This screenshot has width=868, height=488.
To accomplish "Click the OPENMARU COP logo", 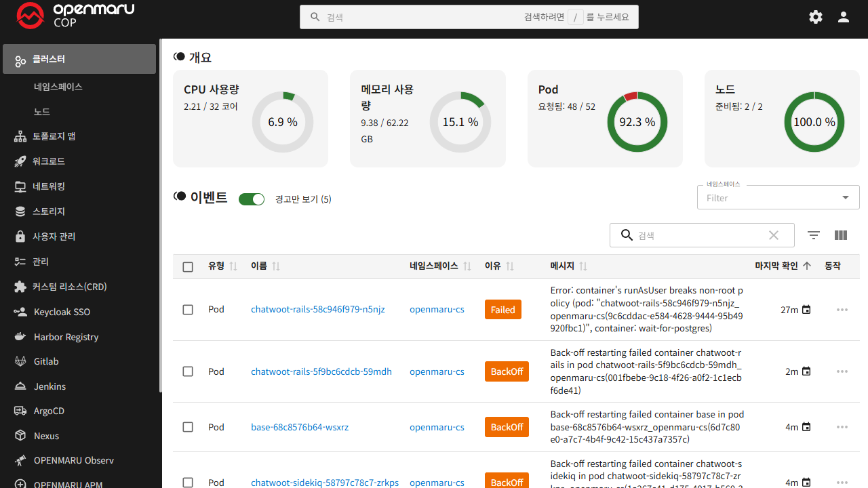I will click(x=75, y=16).
